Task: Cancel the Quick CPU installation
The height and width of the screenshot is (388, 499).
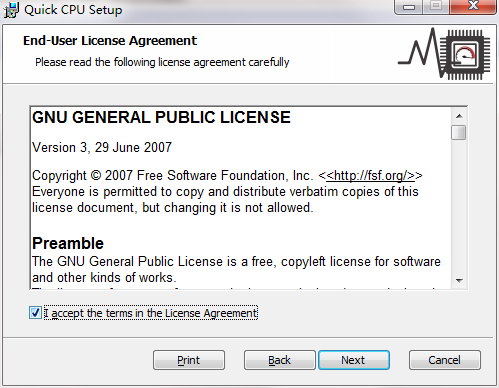Action: (445, 360)
